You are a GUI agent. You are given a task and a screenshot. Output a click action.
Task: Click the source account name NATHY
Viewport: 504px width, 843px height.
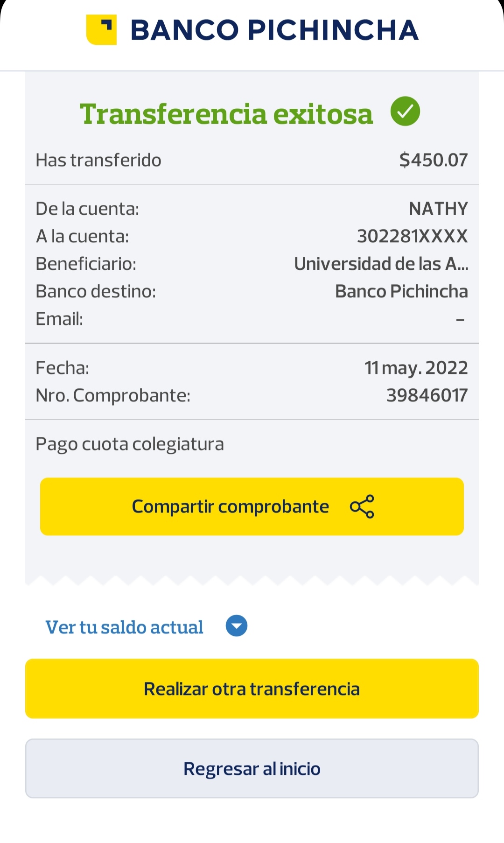pyautogui.click(x=438, y=209)
